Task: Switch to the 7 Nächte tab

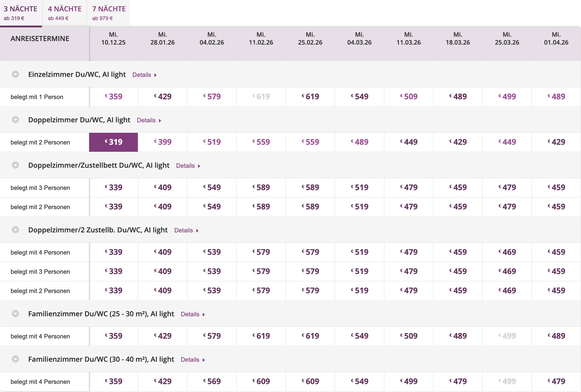Action: point(109,13)
